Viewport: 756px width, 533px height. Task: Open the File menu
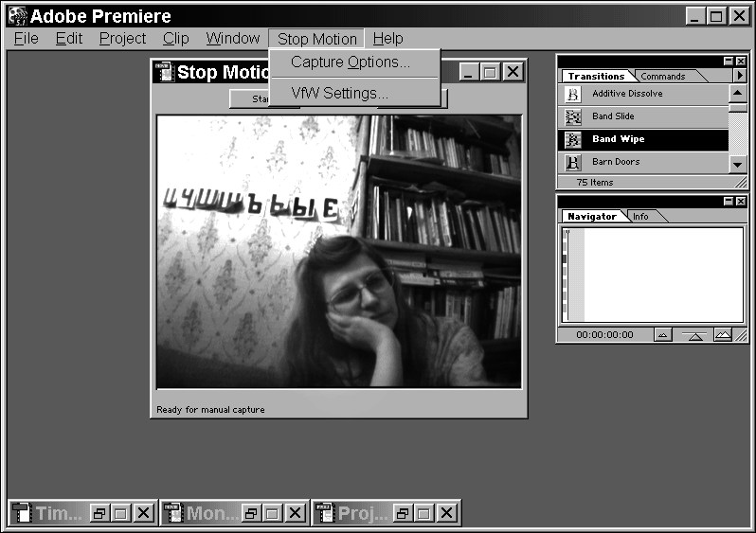tap(26, 38)
